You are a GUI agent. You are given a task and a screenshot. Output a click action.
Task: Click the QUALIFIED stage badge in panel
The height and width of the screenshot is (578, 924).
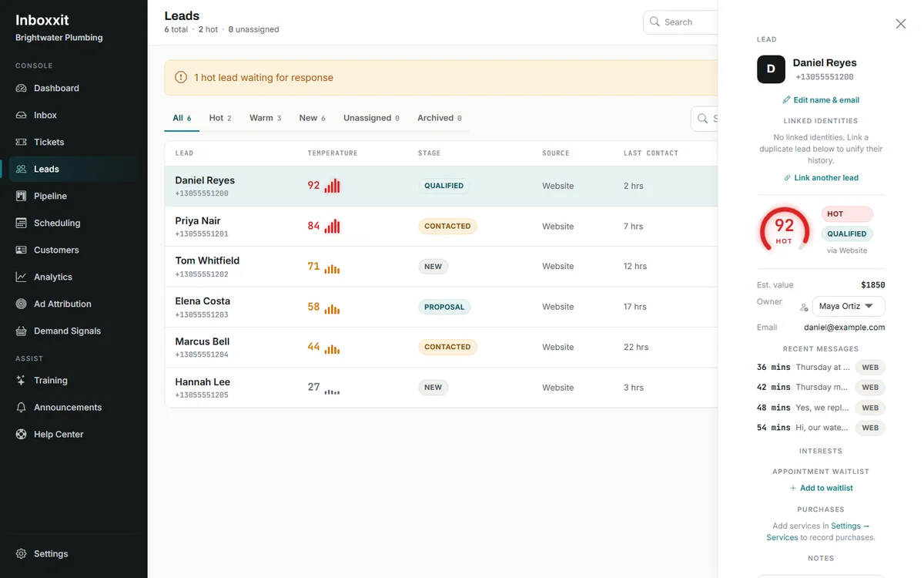pos(847,234)
